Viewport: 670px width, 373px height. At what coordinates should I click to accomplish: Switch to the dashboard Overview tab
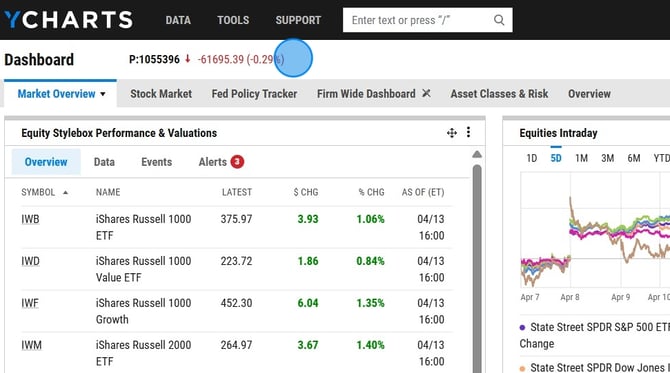[589, 94]
